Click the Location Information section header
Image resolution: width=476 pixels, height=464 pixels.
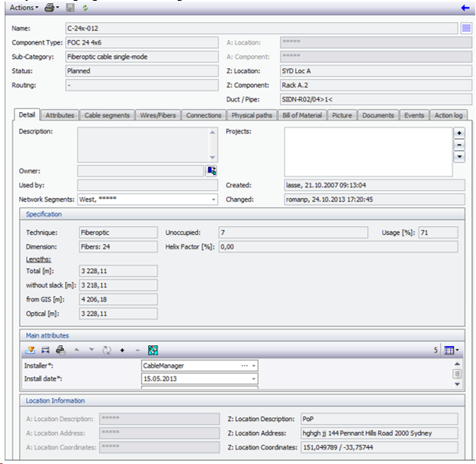[x=242, y=400]
